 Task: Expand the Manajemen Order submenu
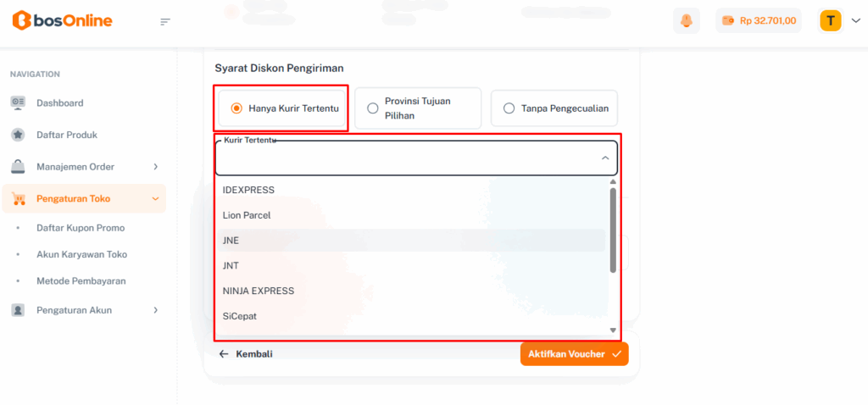point(155,167)
